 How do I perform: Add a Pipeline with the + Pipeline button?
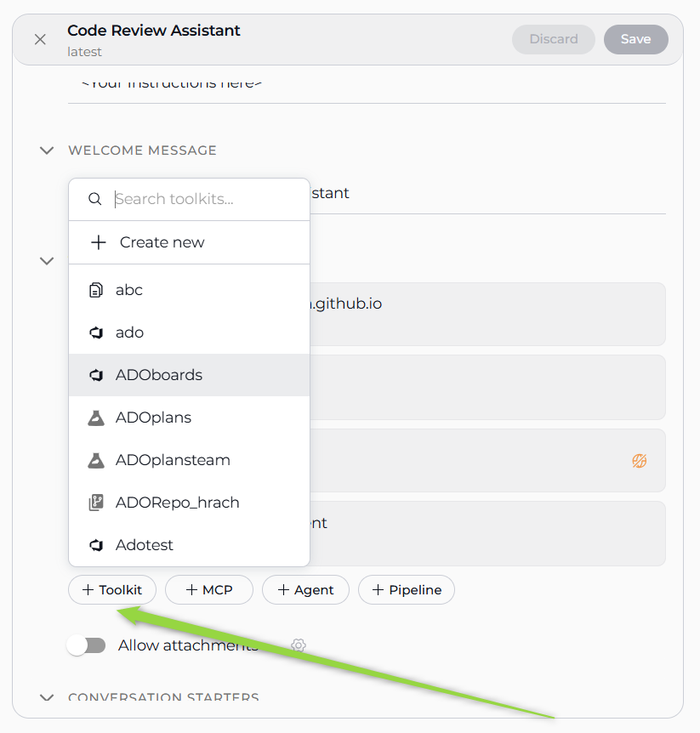[x=407, y=590]
